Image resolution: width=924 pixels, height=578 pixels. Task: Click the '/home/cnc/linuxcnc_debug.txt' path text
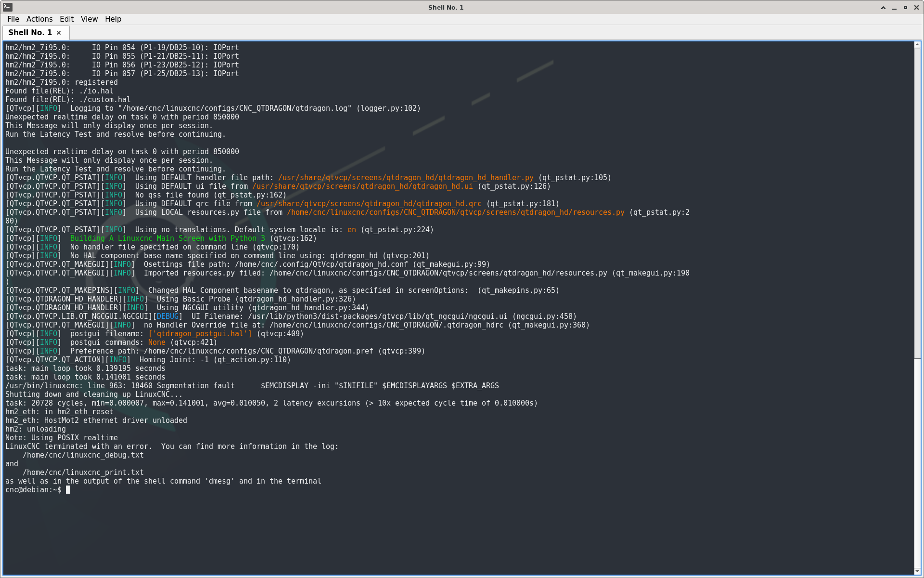click(83, 455)
